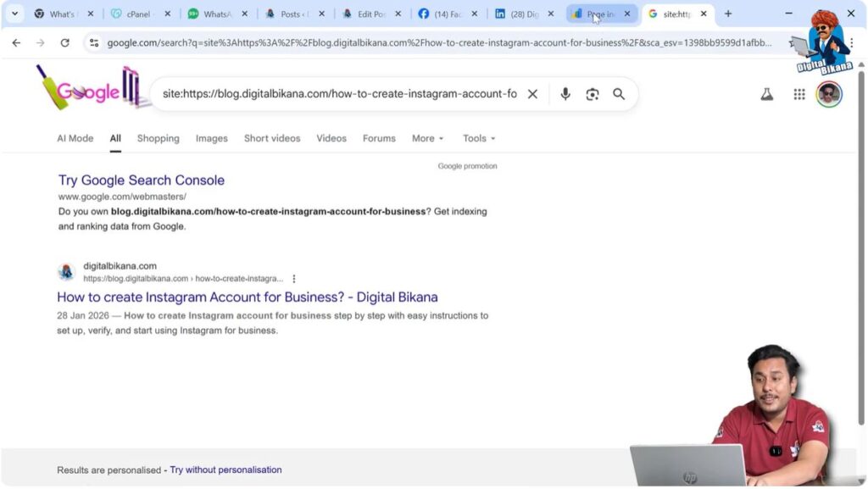Open the Google account avatar
Viewport: 868px width, 489px height.
pyautogui.click(x=829, y=94)
